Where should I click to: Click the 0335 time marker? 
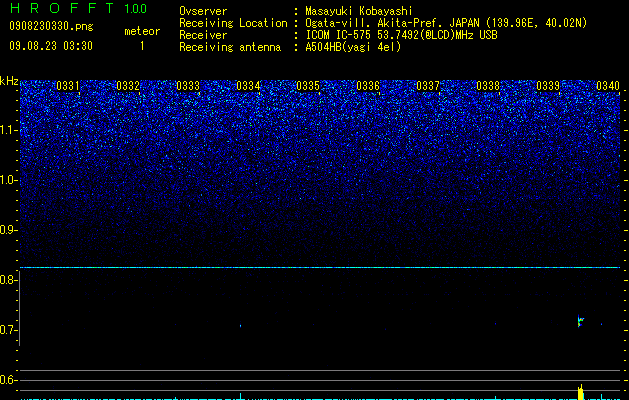[308, 86]
